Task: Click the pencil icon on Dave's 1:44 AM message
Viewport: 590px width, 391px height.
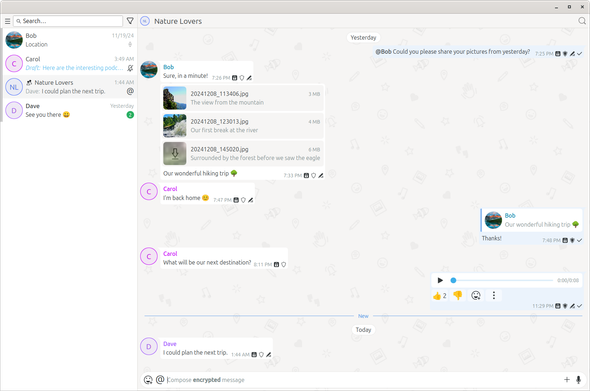Action: tap(269, 354)
